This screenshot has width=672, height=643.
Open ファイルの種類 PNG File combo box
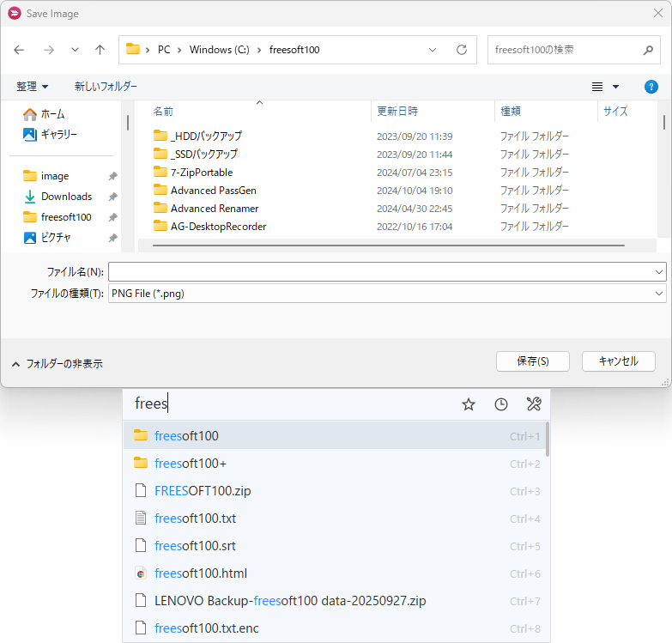click(387, 294)
